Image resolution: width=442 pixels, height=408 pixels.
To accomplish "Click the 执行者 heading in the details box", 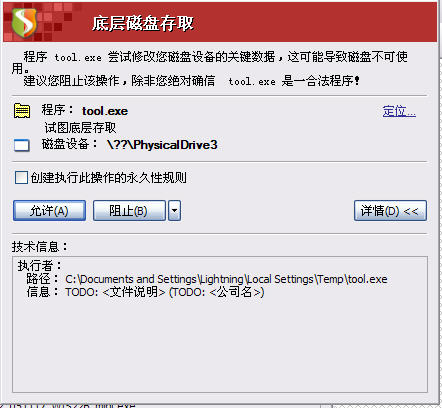I will coord(40,266).
